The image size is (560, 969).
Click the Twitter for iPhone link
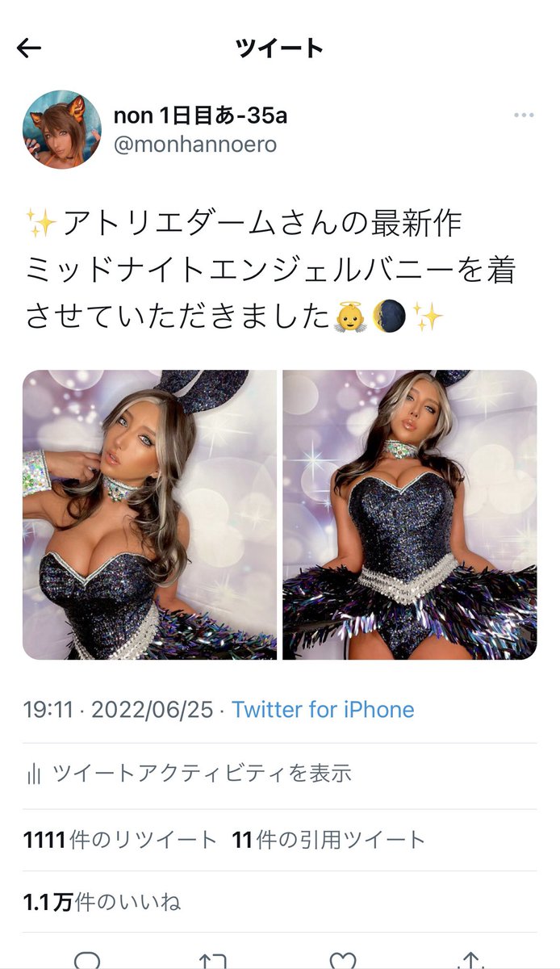pos(323,710)
